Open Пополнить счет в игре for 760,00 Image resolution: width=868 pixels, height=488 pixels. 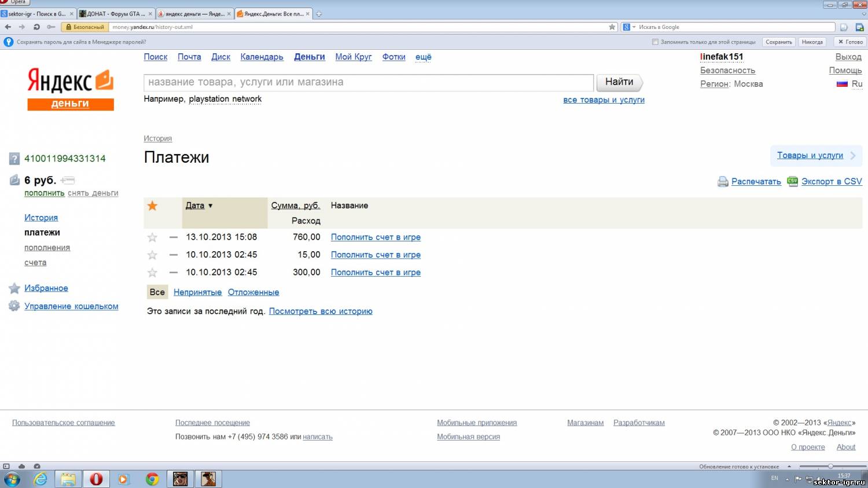376,237
